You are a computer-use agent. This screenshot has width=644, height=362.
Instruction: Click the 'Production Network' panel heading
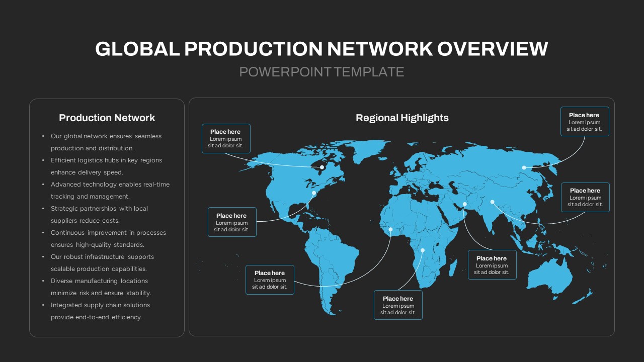point(107,118)
